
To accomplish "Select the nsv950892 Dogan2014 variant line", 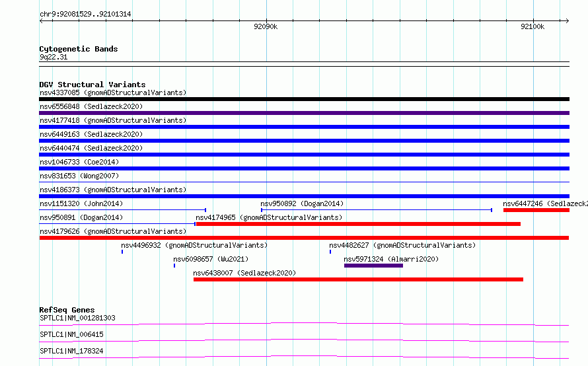I will coord(377,210).
